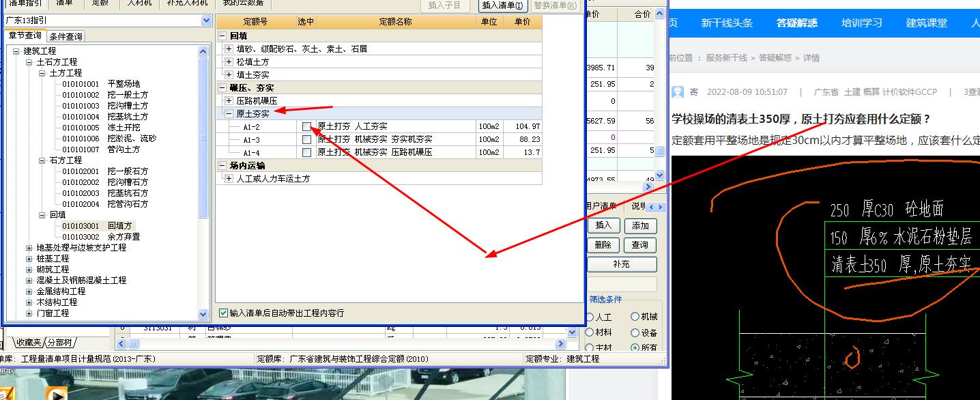
Task: Select the 机械 filter radio button
Action: [x=635, y=317]
